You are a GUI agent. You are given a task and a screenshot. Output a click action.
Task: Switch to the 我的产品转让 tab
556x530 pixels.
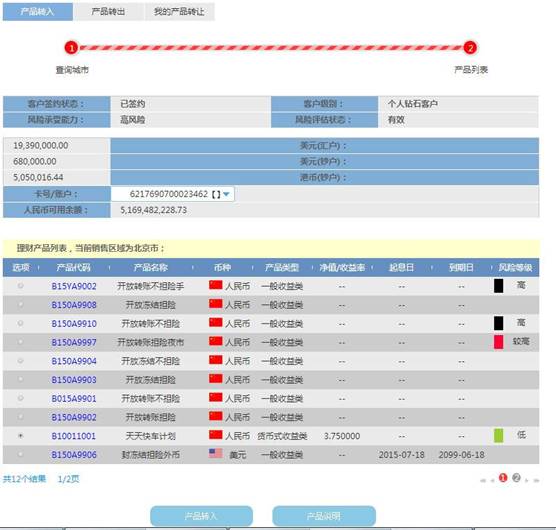pyautogui.click(x=179, y=12)
